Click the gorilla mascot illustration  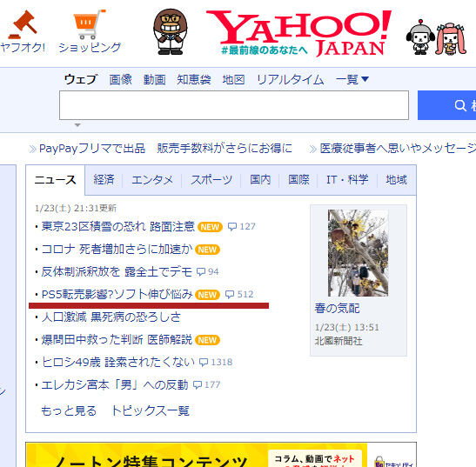pos(171,31)
